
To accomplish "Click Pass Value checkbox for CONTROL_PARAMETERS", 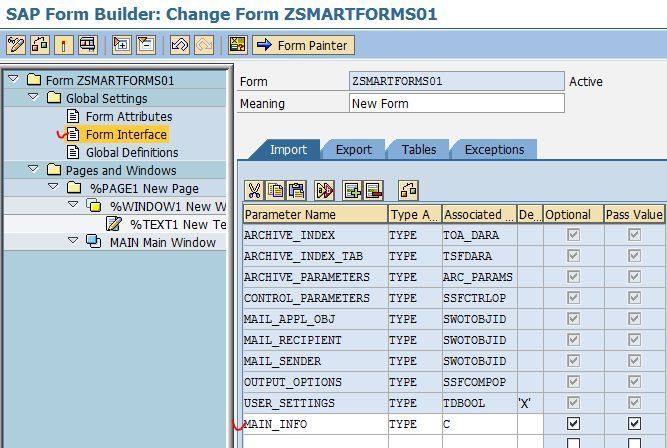I will (x=634, y=298).
